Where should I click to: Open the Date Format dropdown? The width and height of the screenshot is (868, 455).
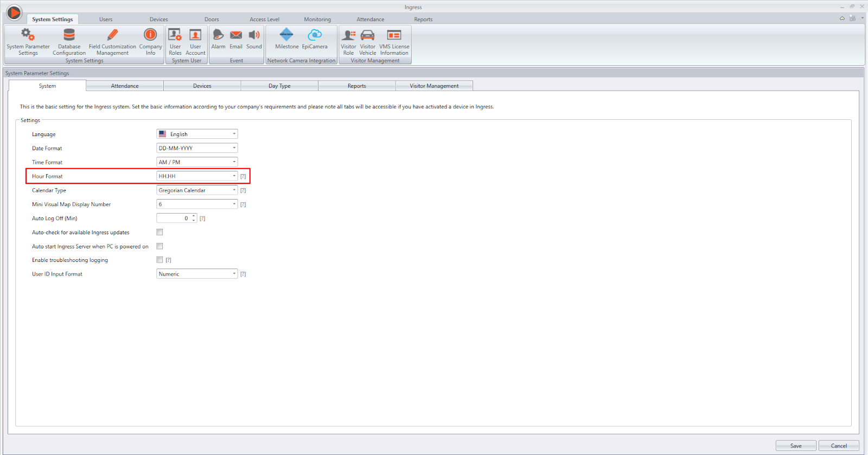pyautogui.click(x=197, y=148)
